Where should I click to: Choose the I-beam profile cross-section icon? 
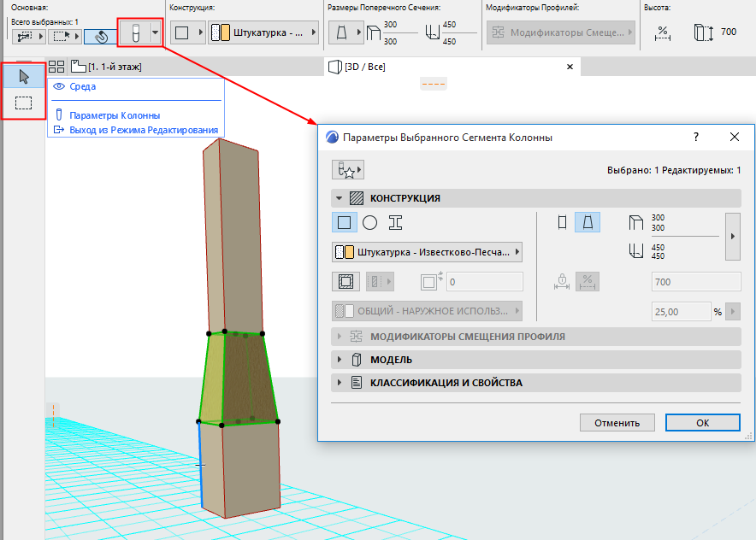click(395, 223)
